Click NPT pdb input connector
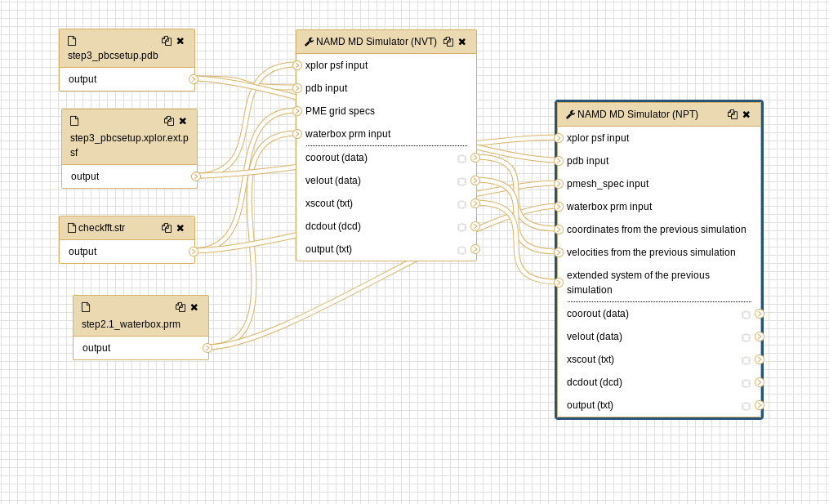The image size is (829, 504). 559,161
